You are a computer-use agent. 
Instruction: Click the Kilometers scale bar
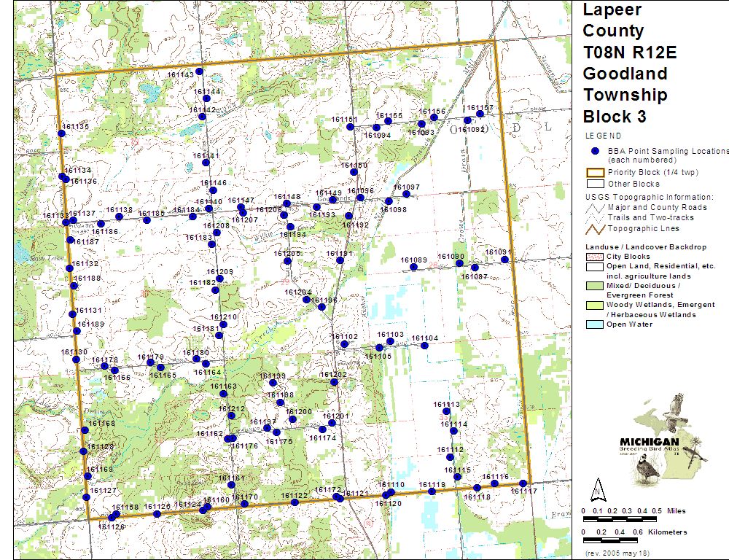620,540
